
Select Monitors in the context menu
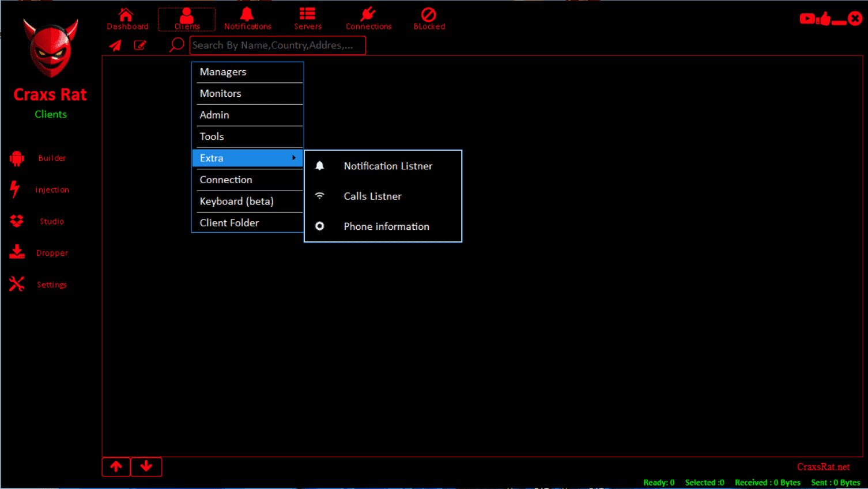(x=247, y=93)
